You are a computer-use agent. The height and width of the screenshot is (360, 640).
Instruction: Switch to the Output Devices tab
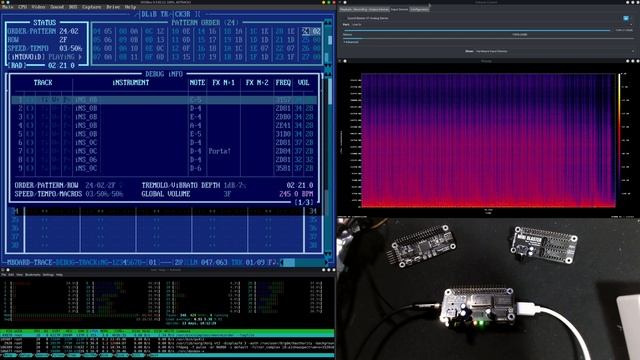pos(378,9)
